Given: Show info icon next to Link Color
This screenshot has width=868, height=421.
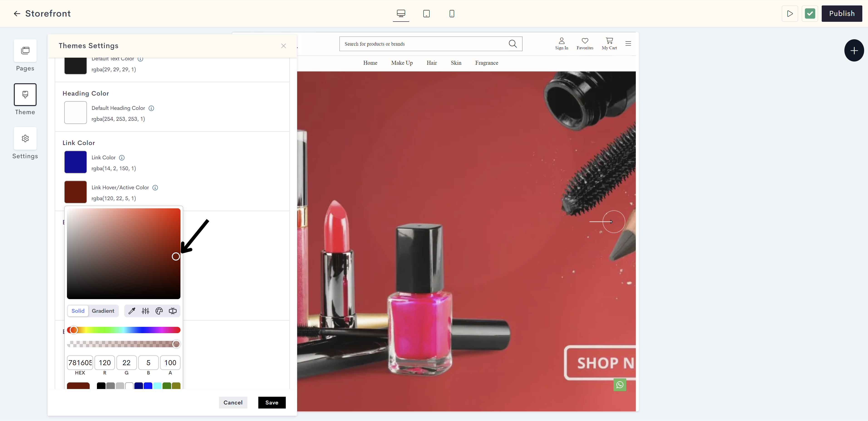Looking at the screenshot, I should click(122, 158).
